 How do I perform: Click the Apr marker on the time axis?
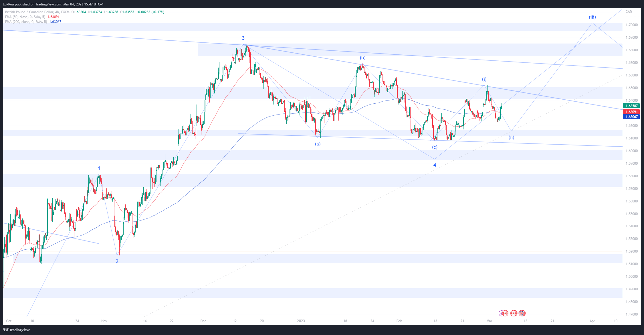[592, 321]
